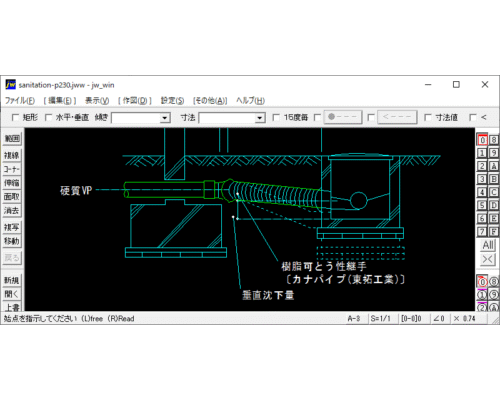Click the 硬質VP label in drawing
500x400 pixels.
point(76,190)
